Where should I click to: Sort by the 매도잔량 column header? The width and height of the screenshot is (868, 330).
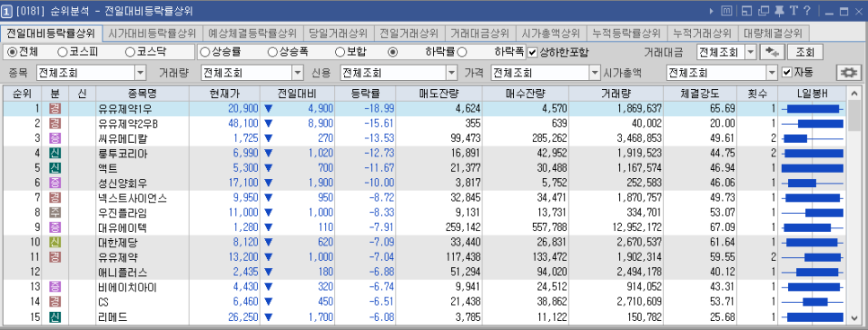439,94
